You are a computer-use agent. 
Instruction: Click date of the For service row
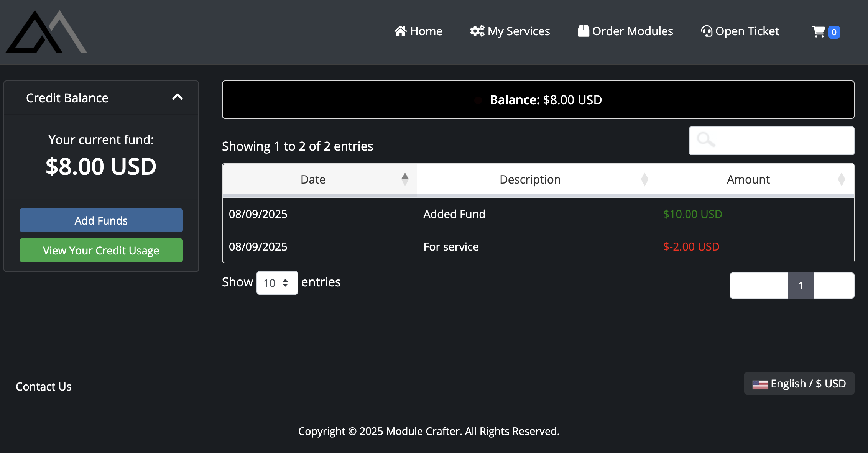point(258,246)
